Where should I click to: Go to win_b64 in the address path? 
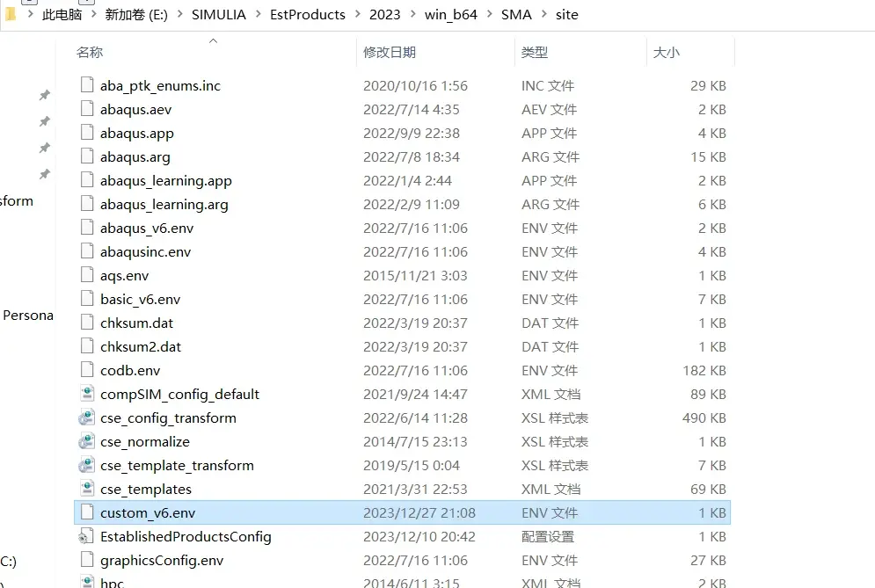pos(451,15)
